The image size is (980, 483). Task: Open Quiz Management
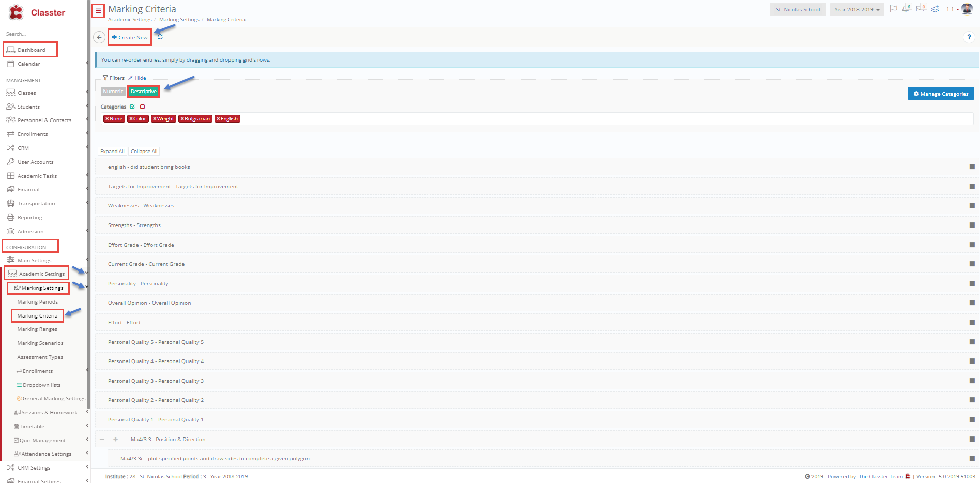[42, 440]
